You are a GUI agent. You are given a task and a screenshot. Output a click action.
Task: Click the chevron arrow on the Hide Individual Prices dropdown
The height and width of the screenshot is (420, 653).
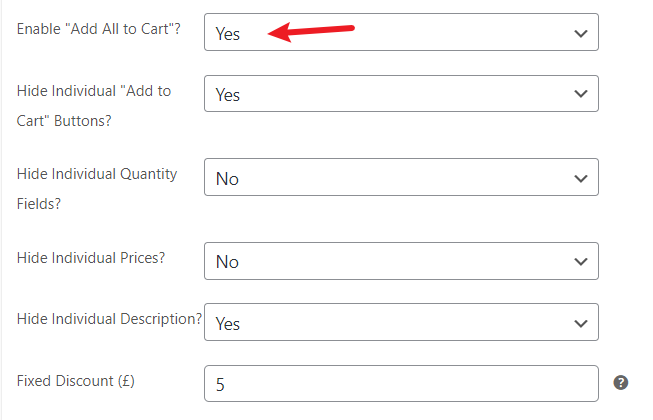tap(581, 261)
